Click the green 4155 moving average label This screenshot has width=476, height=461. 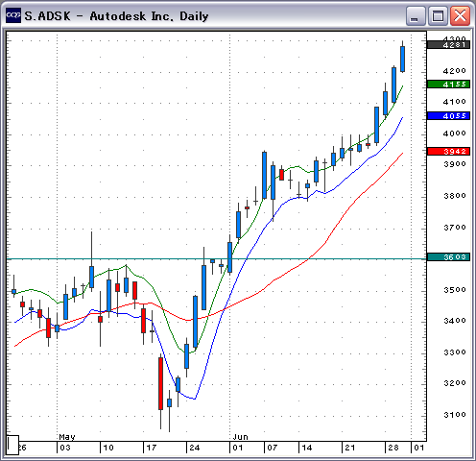click(448, 85)
